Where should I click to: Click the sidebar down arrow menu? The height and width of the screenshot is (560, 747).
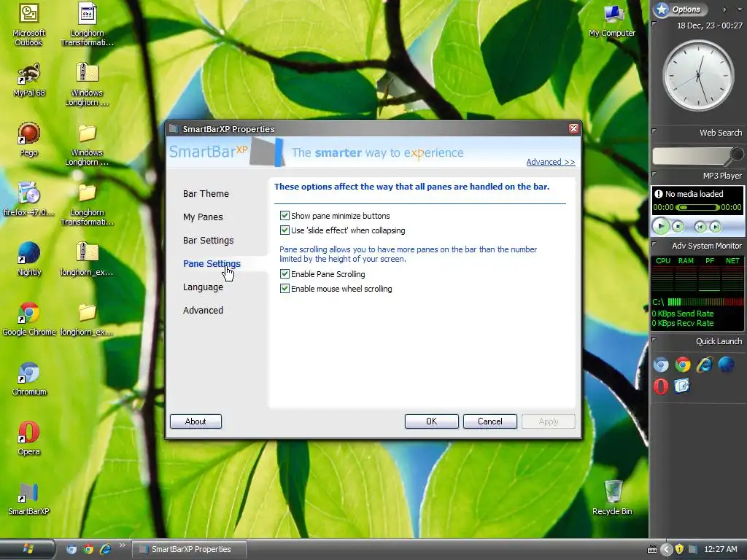click(740, 9)
